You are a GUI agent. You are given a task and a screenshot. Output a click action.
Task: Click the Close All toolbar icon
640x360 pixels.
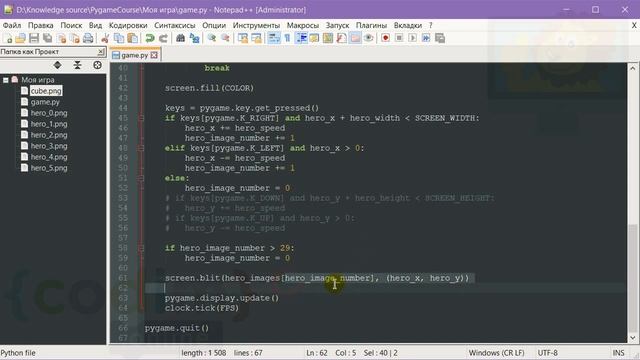click(x=75, y=38)
